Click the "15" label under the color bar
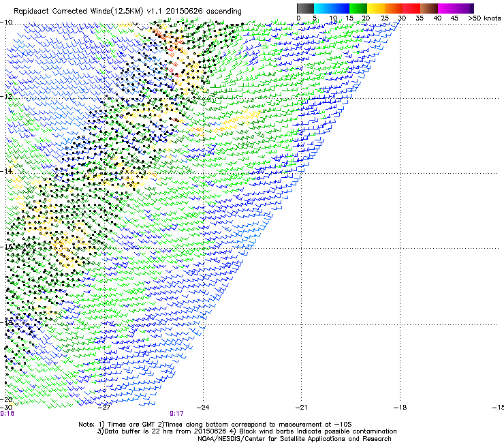The width and height of the screenshot is (504, 443). click(x=349, y=18)
